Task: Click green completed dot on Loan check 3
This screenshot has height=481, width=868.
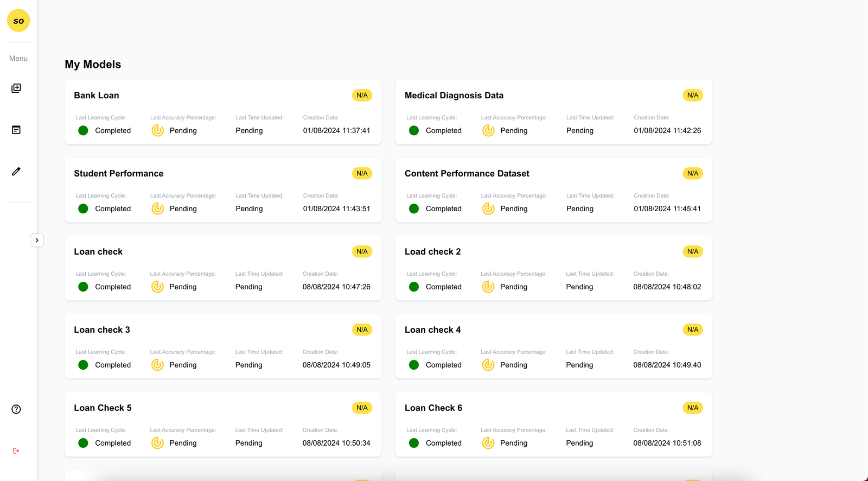Action: (83, 365)
